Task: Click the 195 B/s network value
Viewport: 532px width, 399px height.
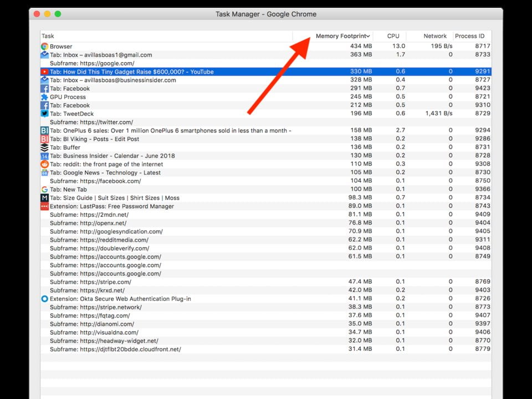Action: point(442,46)
